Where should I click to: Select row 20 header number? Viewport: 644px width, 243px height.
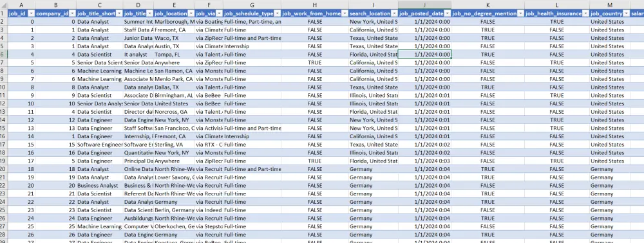point(4,169)
